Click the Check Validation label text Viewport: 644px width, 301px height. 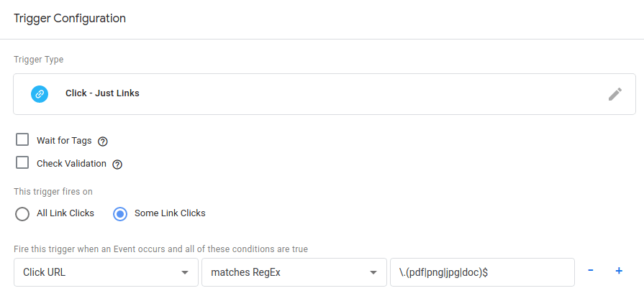point(71,164)
